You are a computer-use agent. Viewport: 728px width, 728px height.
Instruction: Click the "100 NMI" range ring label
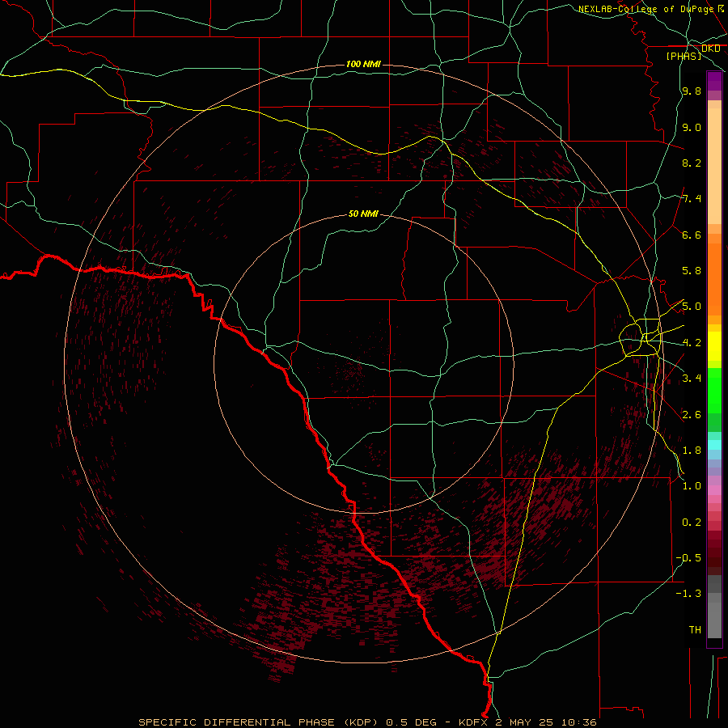click(x=363, y=64)
